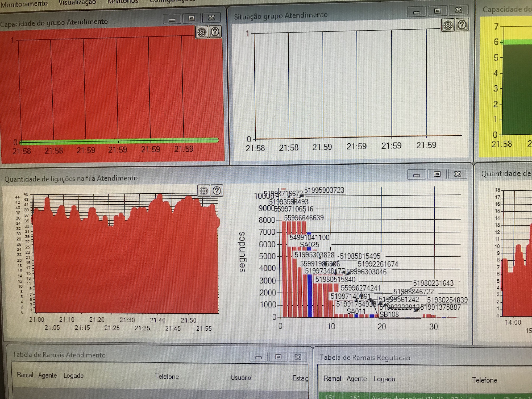Select call label 55996274241 in wait chart
532x399 pixels.
pyautogui.click(x=361, y=288)
